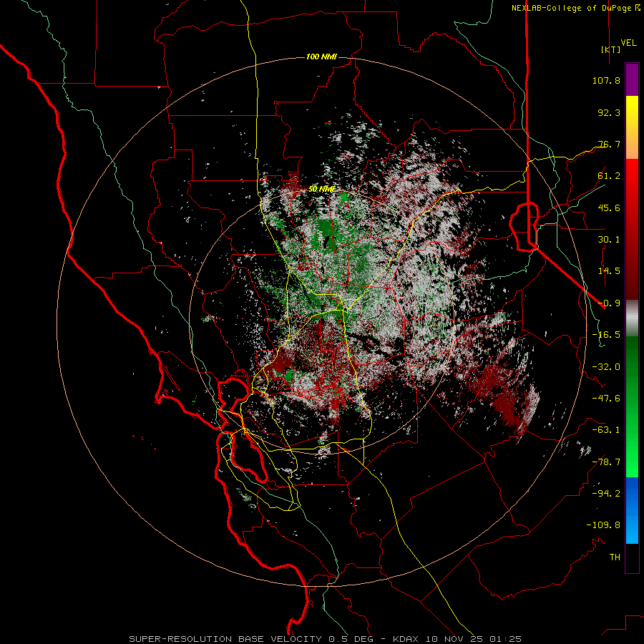Click the 100 NMI range ring label

point(321,57)
